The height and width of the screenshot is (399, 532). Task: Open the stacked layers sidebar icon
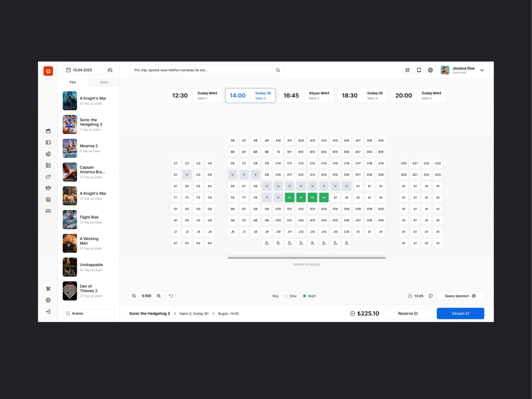pyautogui.click(x=48, y=199)
